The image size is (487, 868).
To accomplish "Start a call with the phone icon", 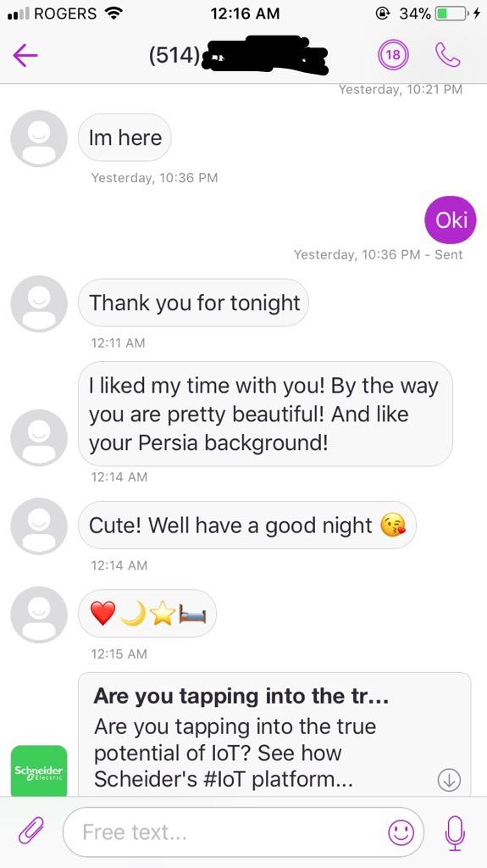I will point(448,55).
